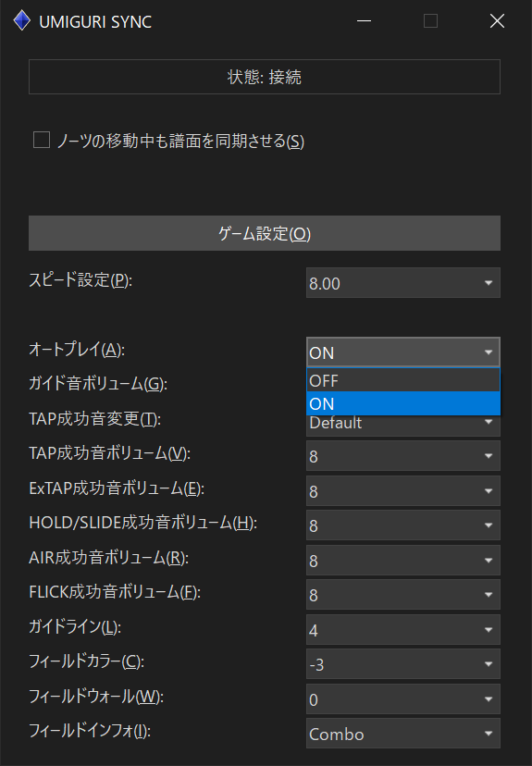Close the UMIGURI SYNC window
Screen dimensions: 532x766
pyautogui.click(x=497, y=21)
